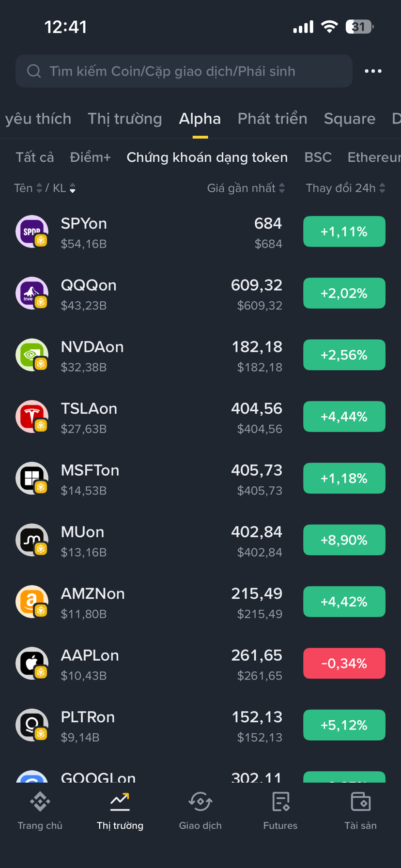Screen dimensions: 401x868
Task: Sort by Giá gần nhất column
Action: [x=246, y=188]
